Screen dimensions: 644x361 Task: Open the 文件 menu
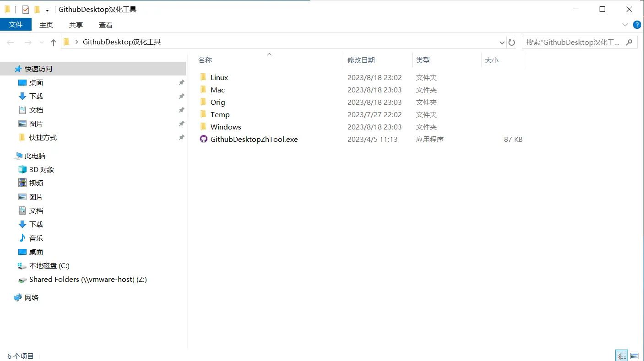[x=16, y=25]
